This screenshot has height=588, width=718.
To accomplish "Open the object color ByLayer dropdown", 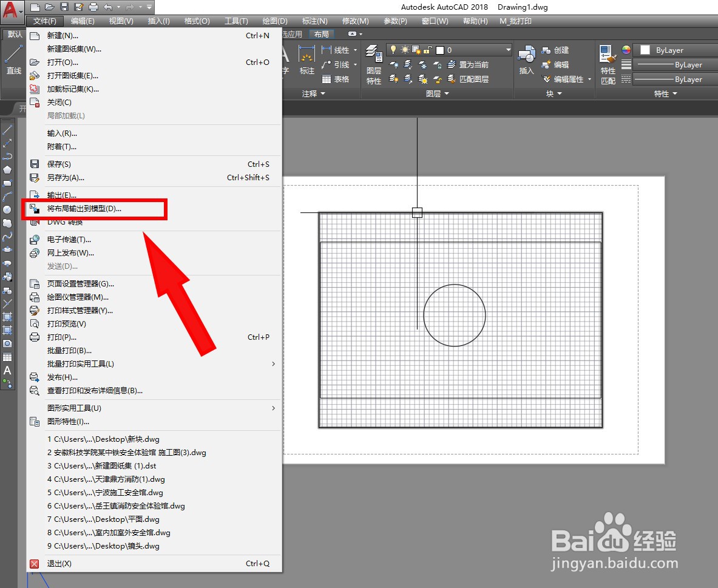I will (x=676, y=50).
